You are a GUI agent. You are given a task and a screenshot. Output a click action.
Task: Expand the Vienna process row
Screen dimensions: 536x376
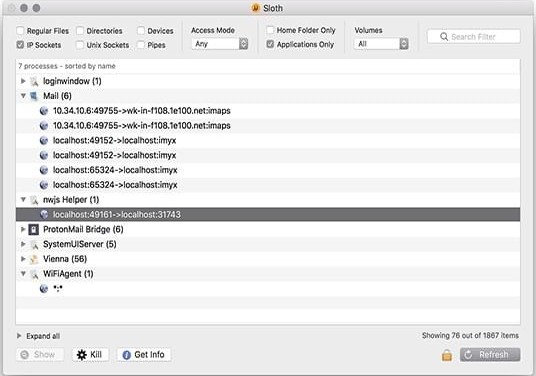tap(23, 259)
